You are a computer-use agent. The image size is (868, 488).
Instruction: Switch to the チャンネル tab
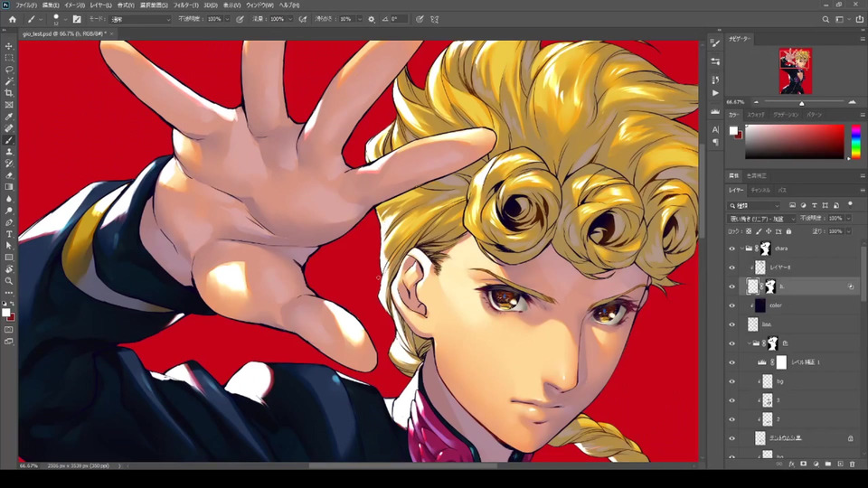[x=760, y=191]
